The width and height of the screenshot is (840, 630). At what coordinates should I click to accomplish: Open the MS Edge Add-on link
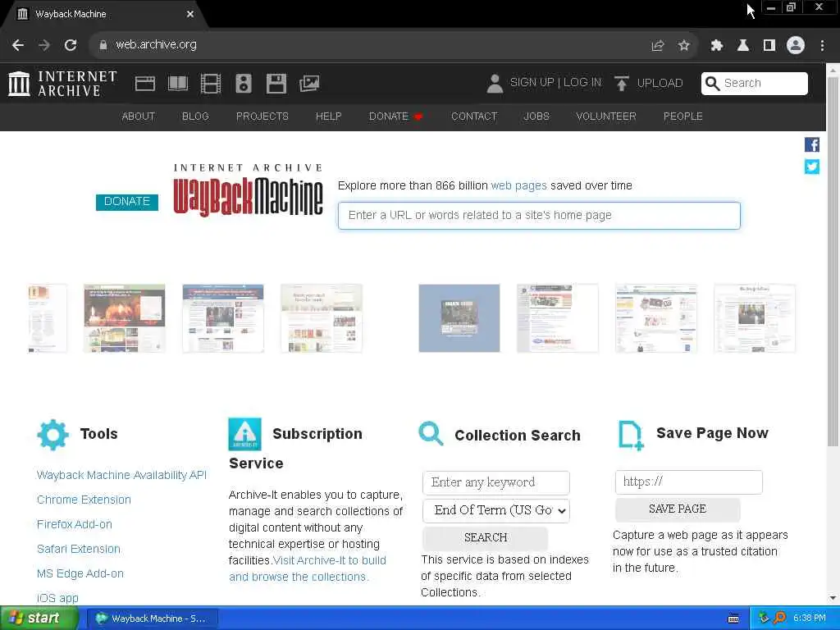tap(80, 573)
